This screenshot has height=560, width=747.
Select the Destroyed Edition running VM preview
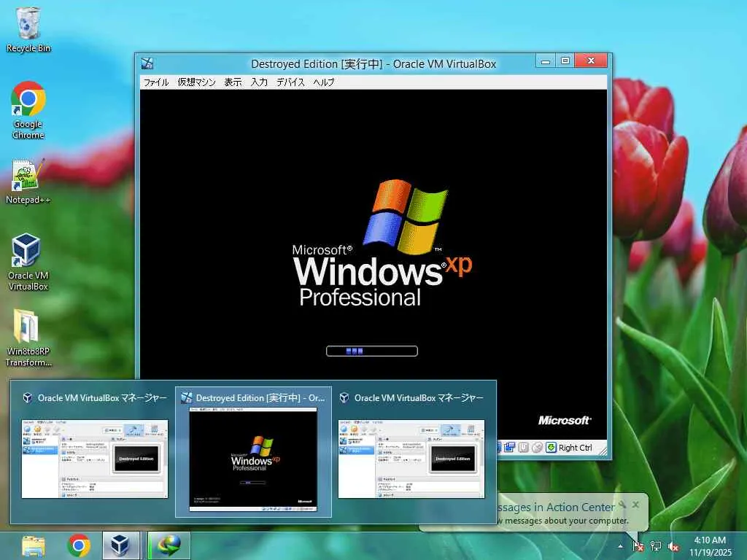pos(253,452)
